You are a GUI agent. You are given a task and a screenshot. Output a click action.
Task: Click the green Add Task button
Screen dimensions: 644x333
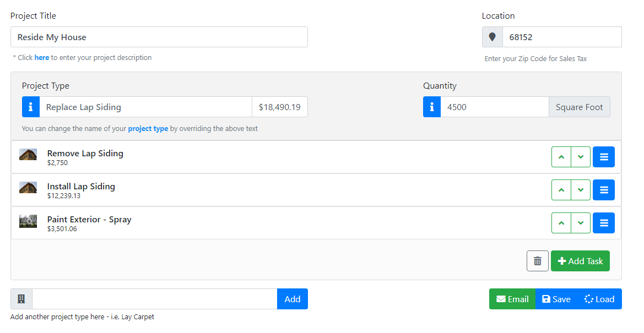pyautogui.click(x=580, y=261)
